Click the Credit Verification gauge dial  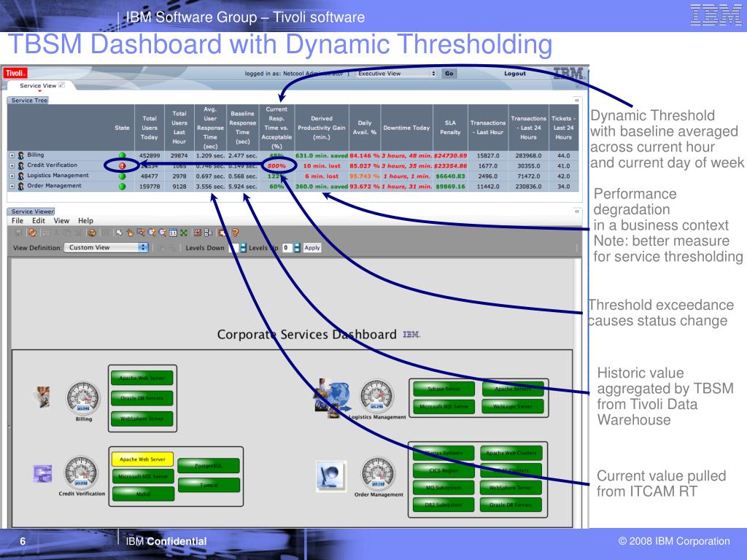point(81,472)
